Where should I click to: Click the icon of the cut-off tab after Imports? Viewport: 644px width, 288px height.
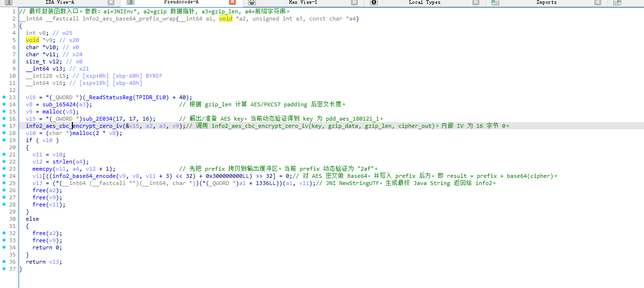tap(617, 2)
